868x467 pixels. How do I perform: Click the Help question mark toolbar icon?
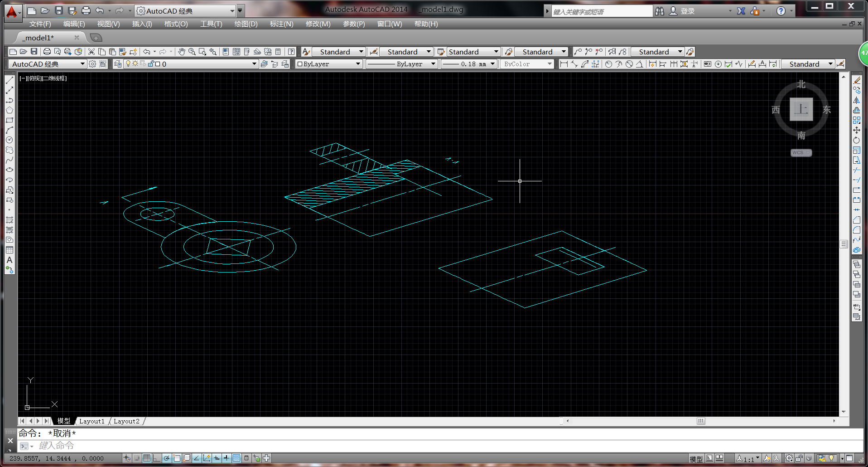pyautogui.click(x=291, y=52)
